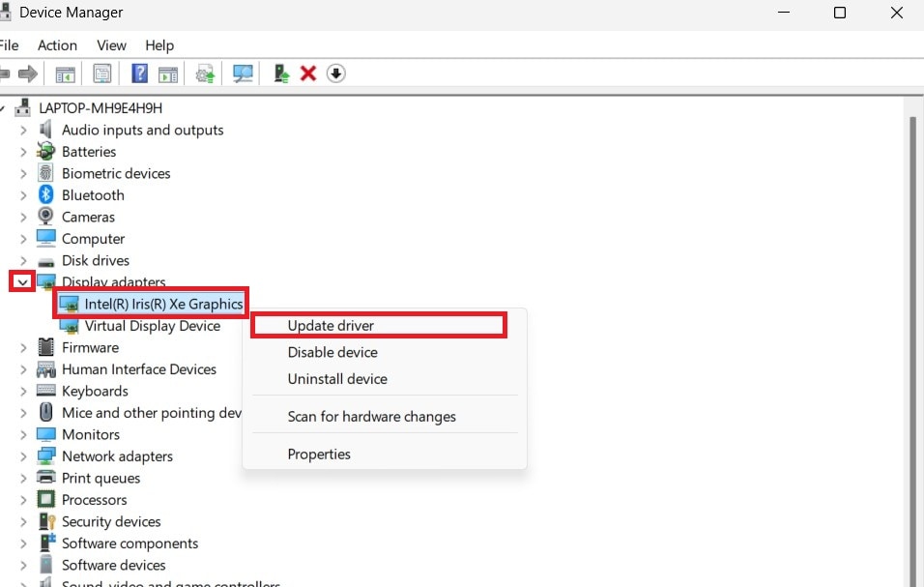Viewport: 924px width, 587px height.
Task: Open the View menu
Action: [111, 45]
